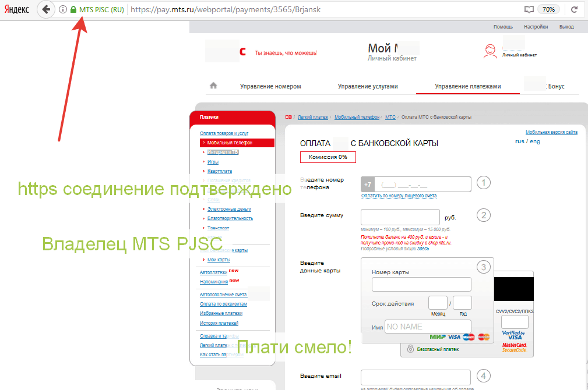588x390 pixels.
Task: Go to the home icon in the navigation bar
Action: [213, 86]
